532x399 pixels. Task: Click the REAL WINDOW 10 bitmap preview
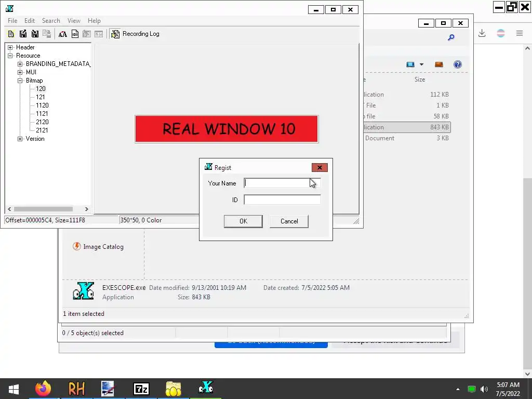[227, 129]
